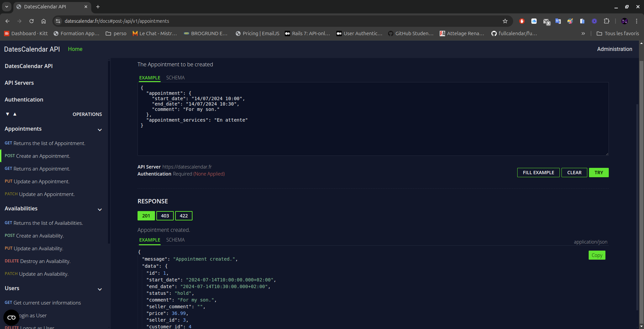Click the green TRY button
Image resolution: width=644 pixels, height=329 pixels.
[x=598, y=173]
